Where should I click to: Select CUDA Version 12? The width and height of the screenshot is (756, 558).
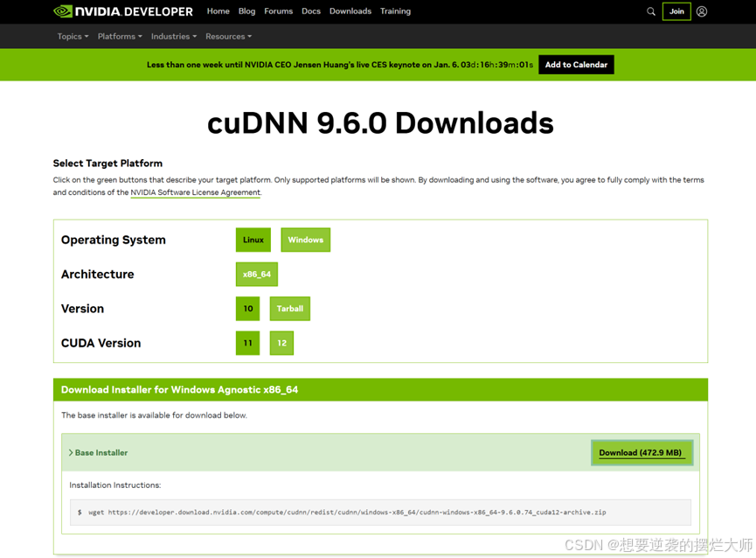(281, 343)
